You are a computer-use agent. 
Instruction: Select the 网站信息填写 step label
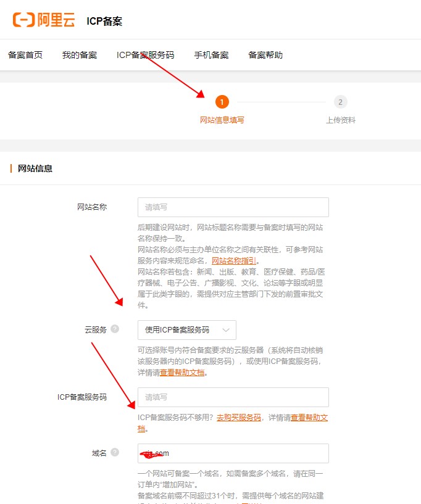(222, 120)
